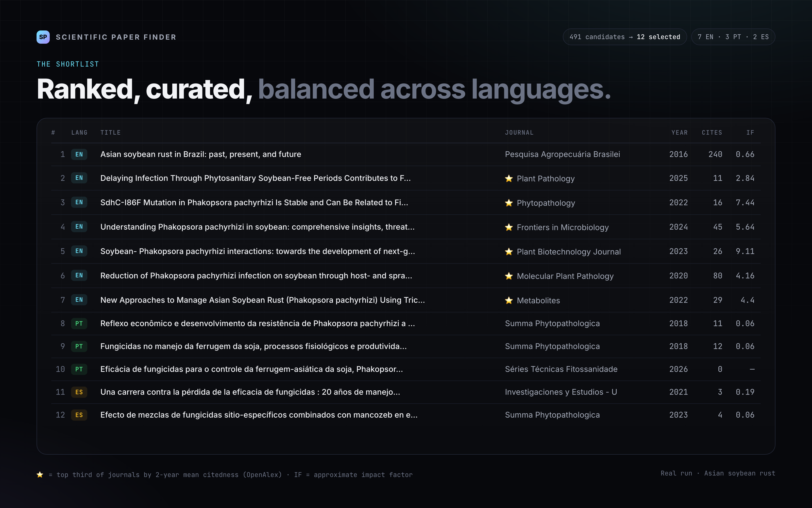Click the 'Real run · Asian soybean rust' footer
The width and height of the screenshot is (812, 508).
click(718, 473)
